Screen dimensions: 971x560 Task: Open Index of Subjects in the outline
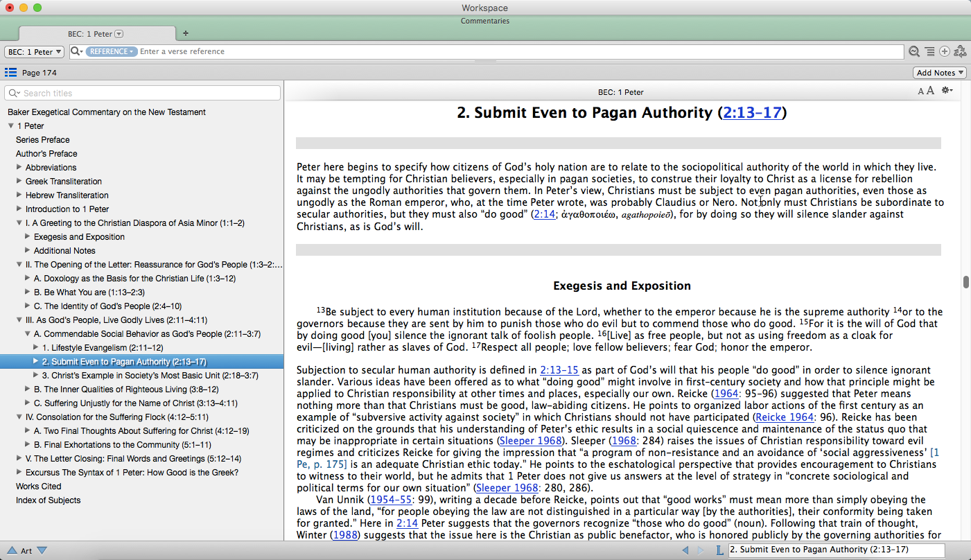pos(49,500)
